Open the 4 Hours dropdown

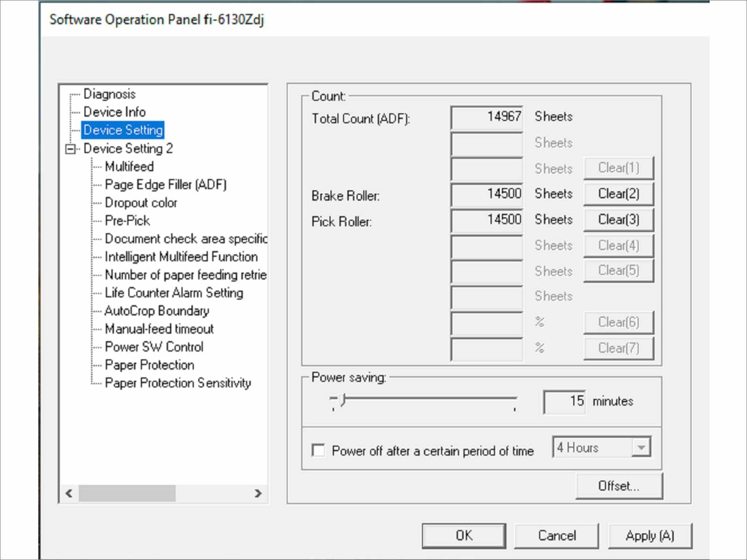click(601, 448)
